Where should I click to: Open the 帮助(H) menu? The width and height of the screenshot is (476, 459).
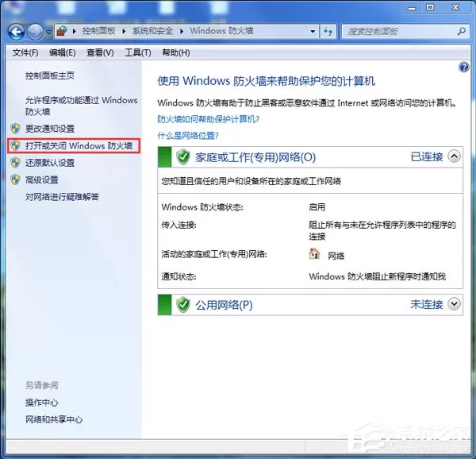(x=176, y=52)
